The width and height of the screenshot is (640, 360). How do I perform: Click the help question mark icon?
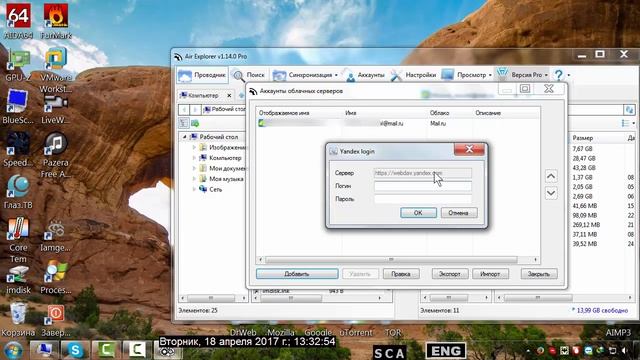558,75
